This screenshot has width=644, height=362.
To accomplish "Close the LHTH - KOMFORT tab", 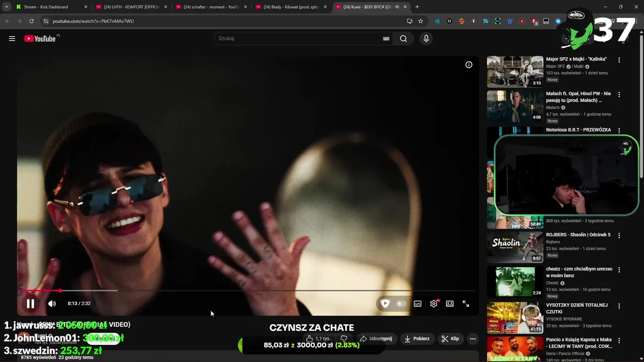I will pos(165,7).
